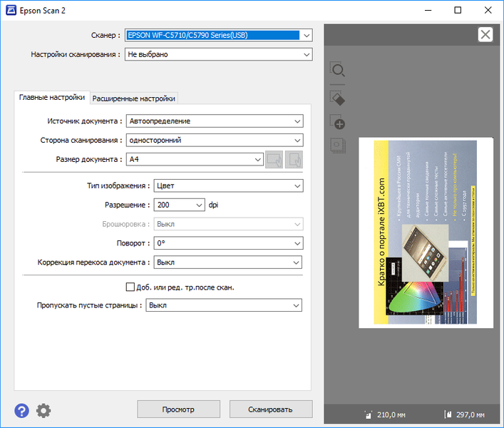
Task: Open Поворот 0° dropdown
Action: click(x=228, y=243)
